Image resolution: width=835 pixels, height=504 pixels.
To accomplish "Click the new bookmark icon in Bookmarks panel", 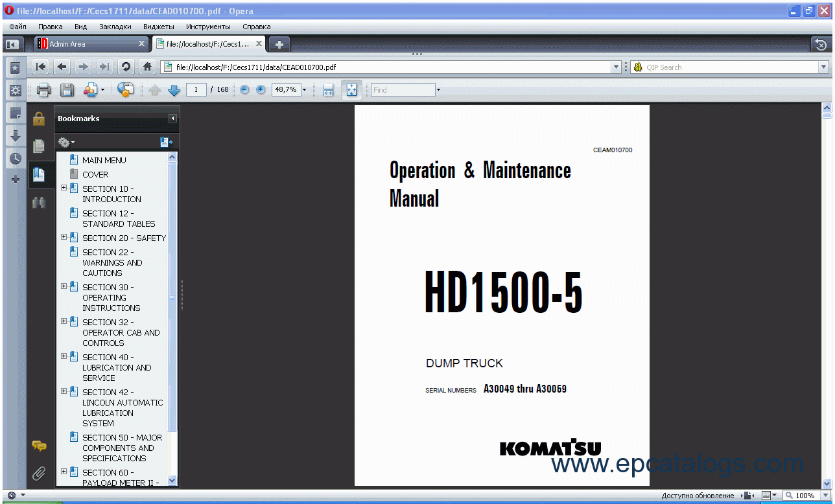I will pyautogui.click(x=166, y=142).
